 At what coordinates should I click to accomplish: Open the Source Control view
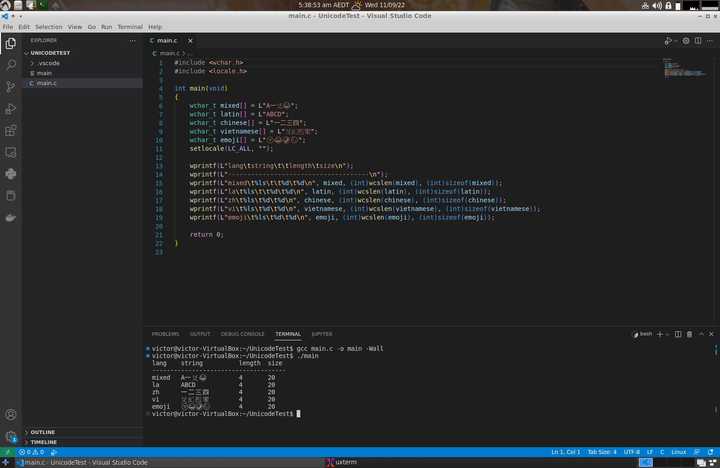[x=11, y=87]
